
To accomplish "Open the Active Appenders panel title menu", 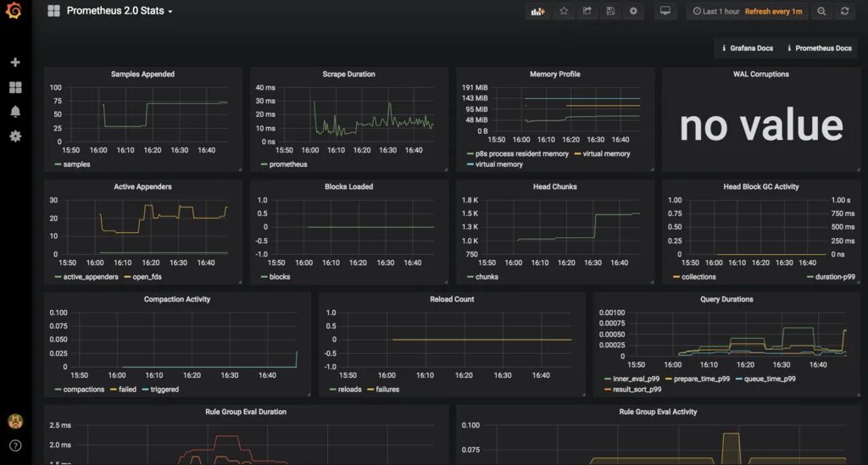I will tap(142, 187).
